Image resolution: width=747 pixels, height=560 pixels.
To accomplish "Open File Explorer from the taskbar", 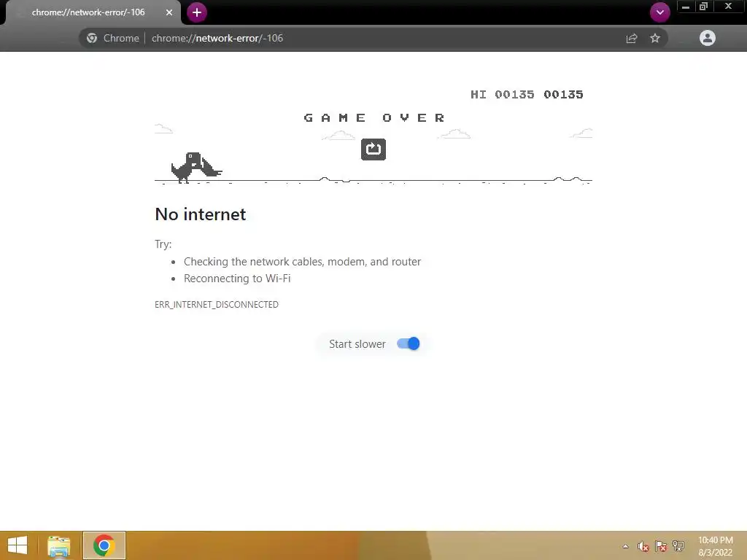I will [58, 545].
